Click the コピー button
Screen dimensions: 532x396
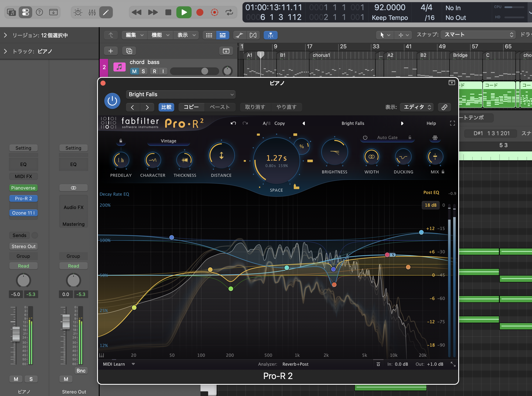[191, 107]
